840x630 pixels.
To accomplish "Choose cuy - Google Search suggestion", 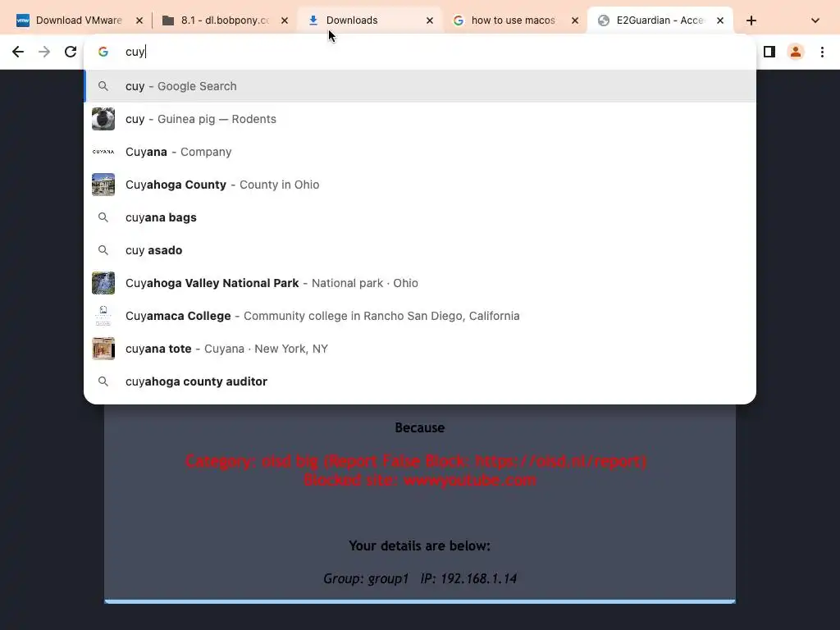I will coord(420,86).
